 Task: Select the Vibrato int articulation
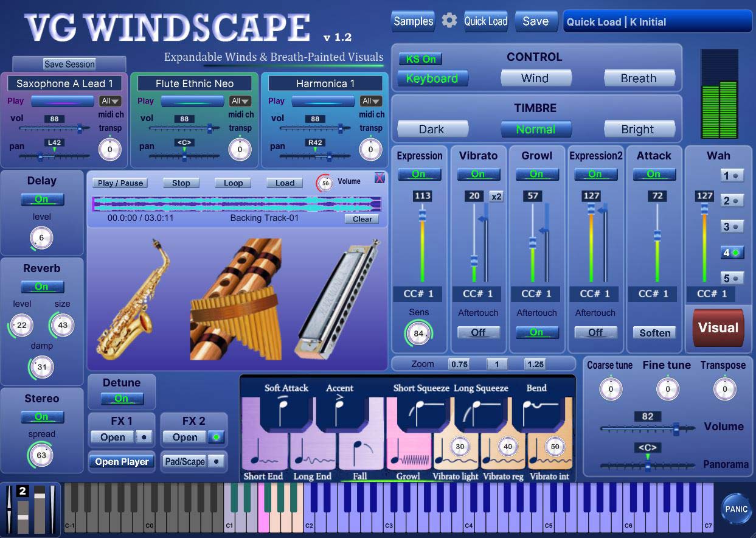click(x=550, y=453)
